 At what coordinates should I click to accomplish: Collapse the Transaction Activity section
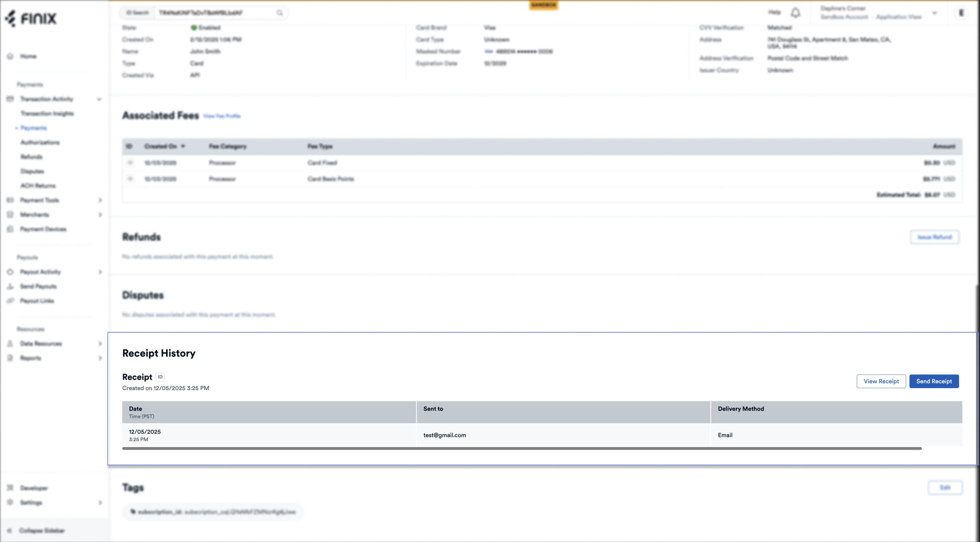point(99,99)
